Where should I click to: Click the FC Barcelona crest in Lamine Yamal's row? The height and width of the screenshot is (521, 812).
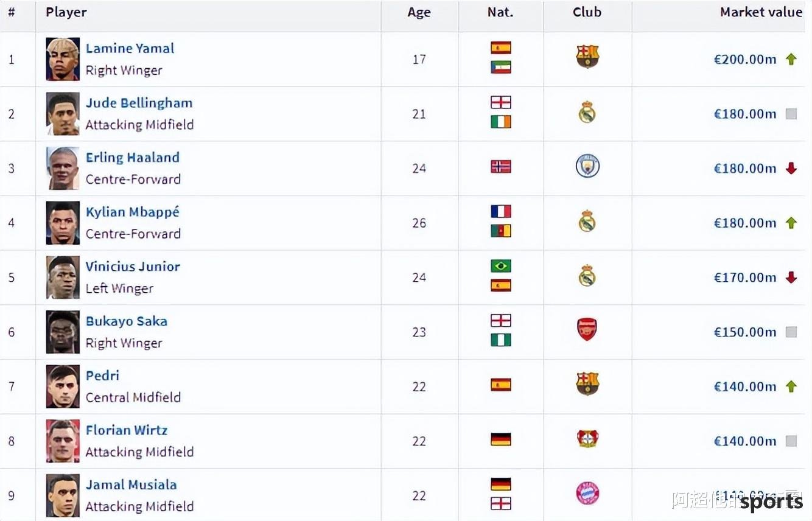tap(587, 57)
